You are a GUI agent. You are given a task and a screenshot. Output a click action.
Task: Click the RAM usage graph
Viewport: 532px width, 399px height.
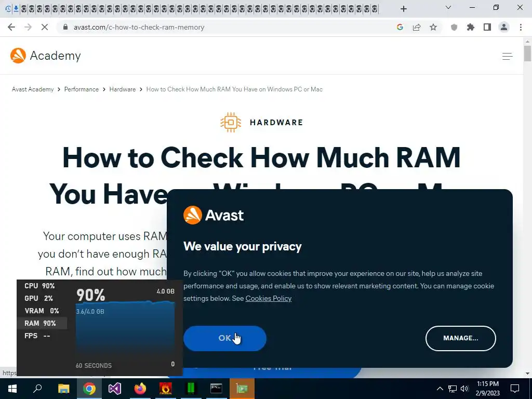125,328
